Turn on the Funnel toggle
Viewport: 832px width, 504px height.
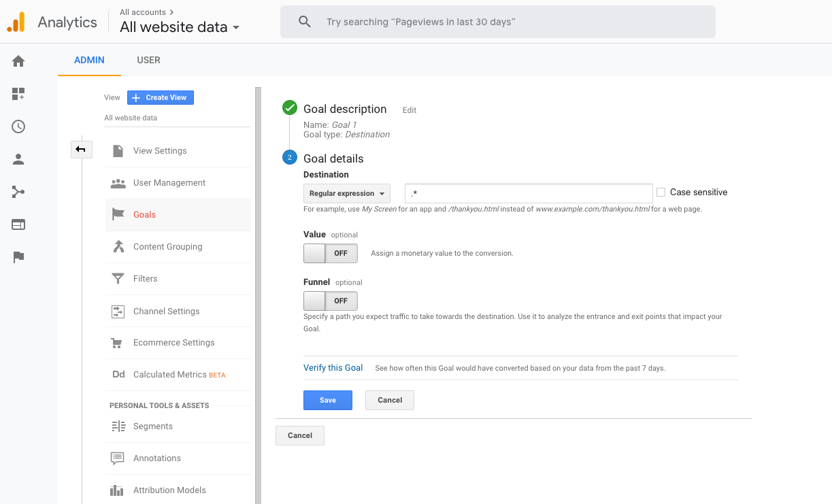pos(330,301)
